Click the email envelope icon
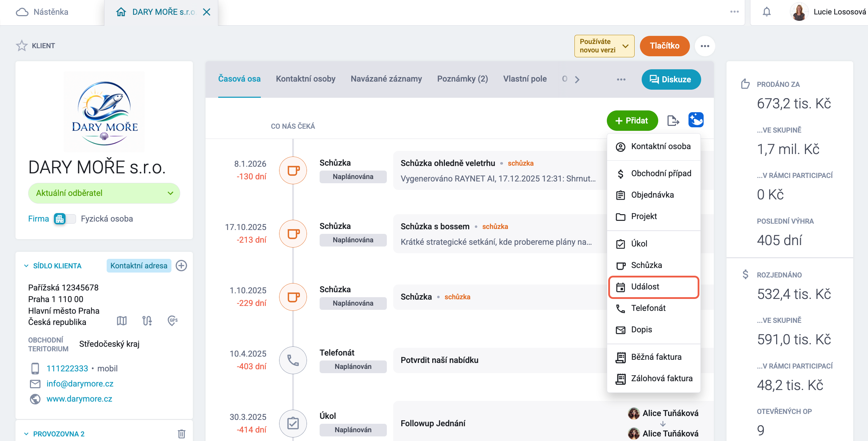This screenshot has width=868, height=441. pos(35,384)
